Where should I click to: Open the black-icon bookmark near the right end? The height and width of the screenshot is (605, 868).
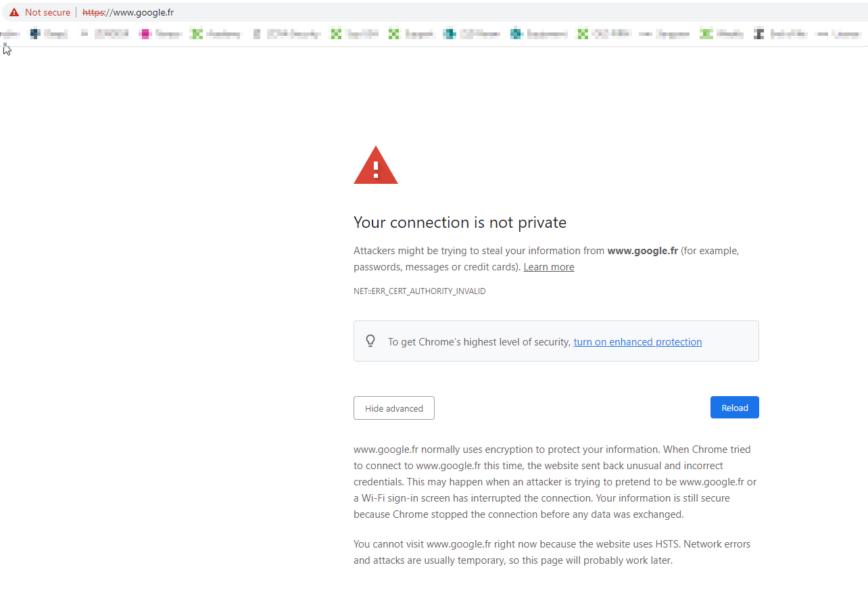758,32
